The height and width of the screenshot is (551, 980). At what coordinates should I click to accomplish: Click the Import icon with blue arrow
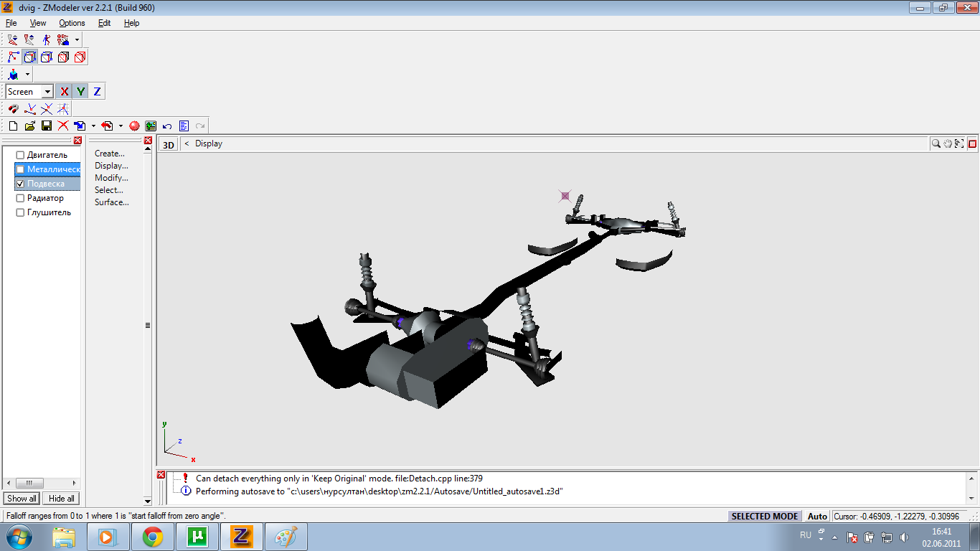(80, 126)
